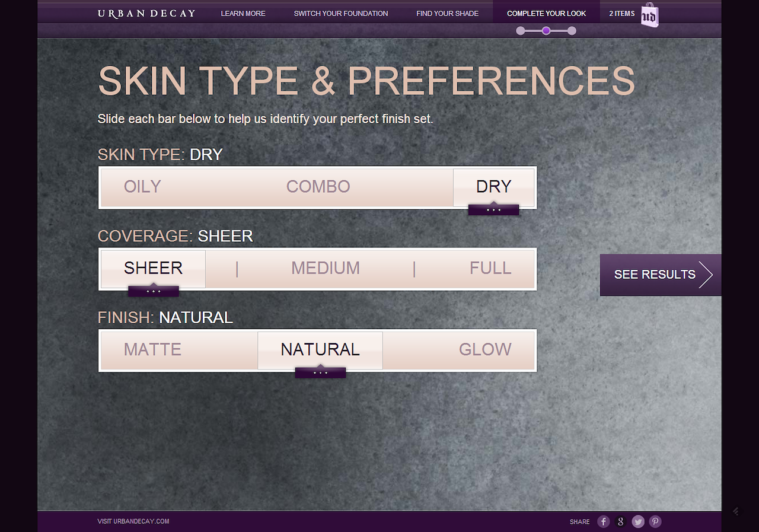This screenshot has height=532, width=759.
Task: Click the last progress step dot
Action: (572, 31)
